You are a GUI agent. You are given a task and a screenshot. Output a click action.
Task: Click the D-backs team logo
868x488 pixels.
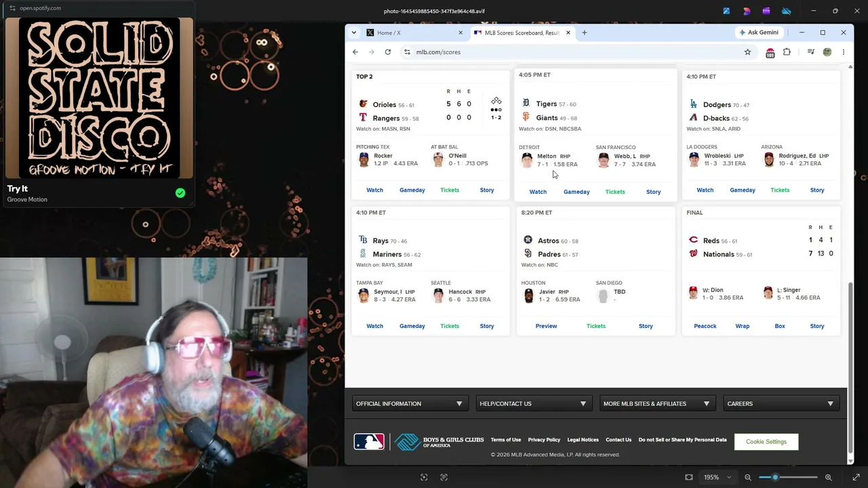(x=693, y=118)
